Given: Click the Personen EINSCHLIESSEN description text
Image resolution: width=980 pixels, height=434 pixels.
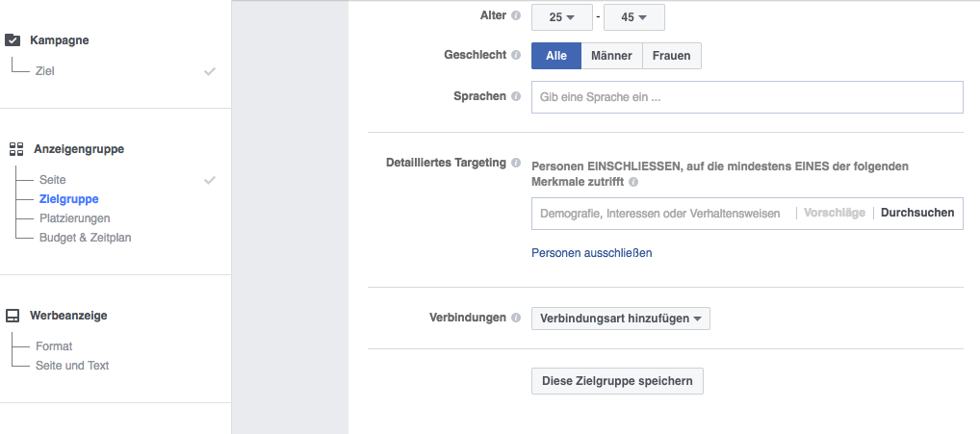Looking at the screenshot, I should (x=720, y=174).
